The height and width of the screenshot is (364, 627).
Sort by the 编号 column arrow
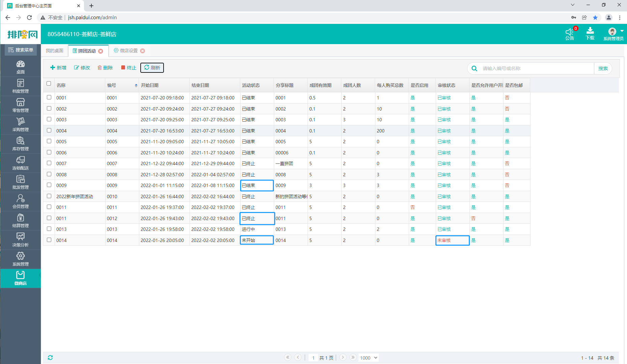coord(136,85)
